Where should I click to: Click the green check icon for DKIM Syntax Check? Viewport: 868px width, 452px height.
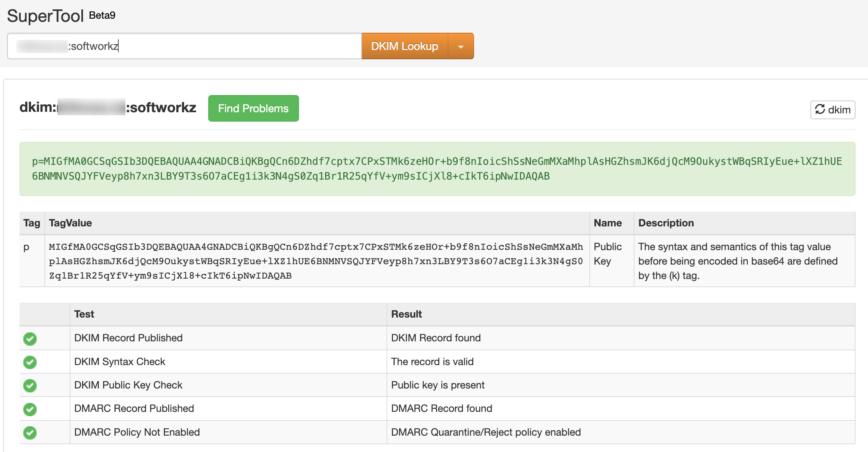[x=30, y=362]
